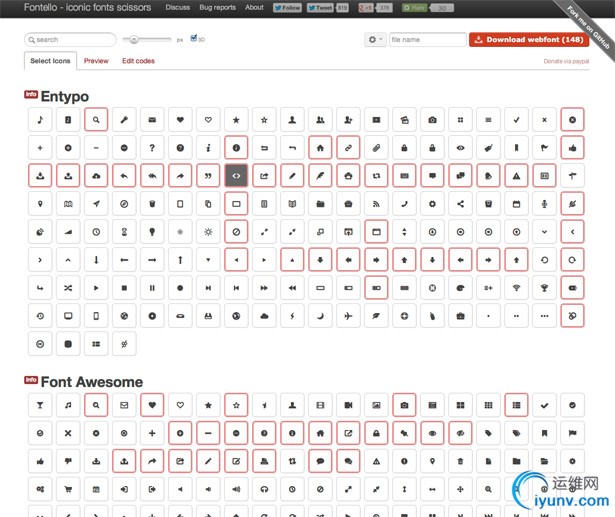This screenshot has height=517, width=615.
Task: Select the single user icon in Entypo
Action: point(292,120)
